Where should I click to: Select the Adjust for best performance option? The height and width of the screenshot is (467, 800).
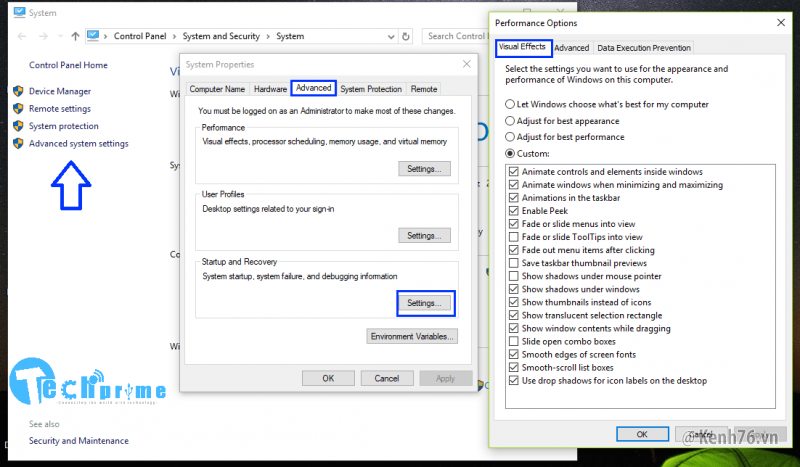pyautogui.click(x=511, y=137)
